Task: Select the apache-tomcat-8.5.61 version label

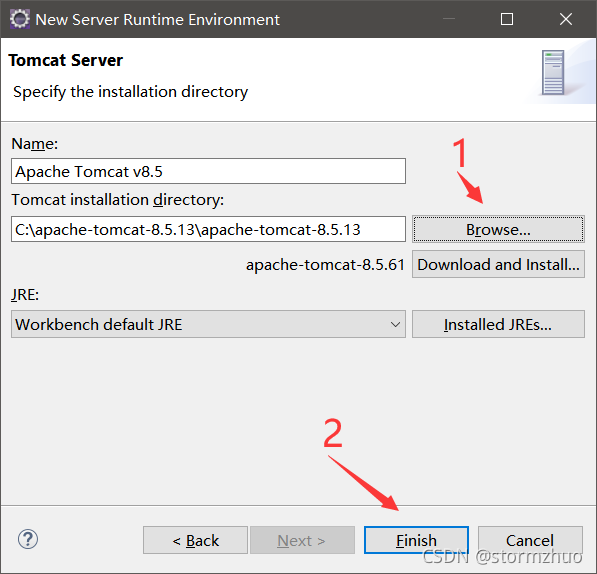Action: 325,265
